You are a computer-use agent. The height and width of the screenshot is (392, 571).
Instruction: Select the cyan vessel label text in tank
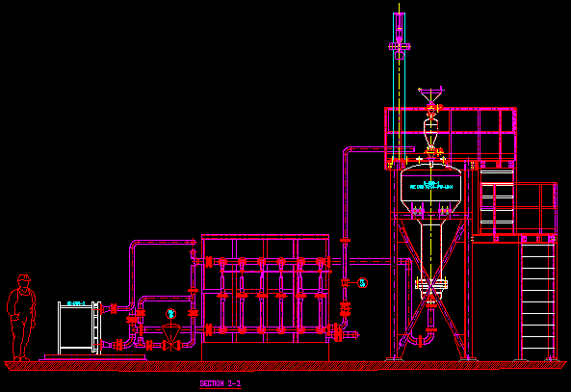coord(431,185)
